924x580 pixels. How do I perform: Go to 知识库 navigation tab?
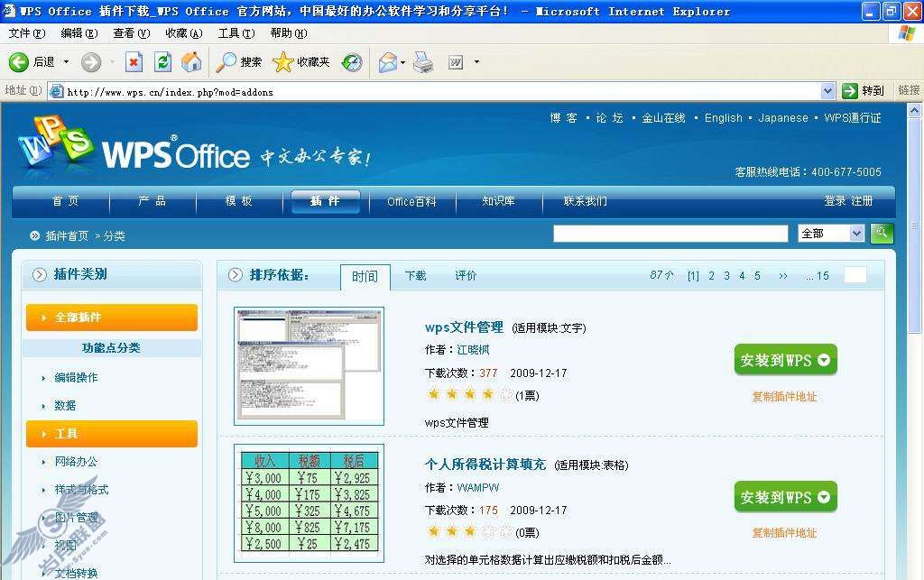click(x=498, y=201)
